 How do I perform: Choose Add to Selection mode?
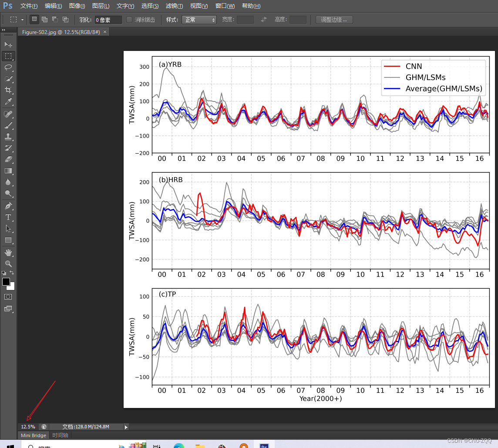(45, 20)
